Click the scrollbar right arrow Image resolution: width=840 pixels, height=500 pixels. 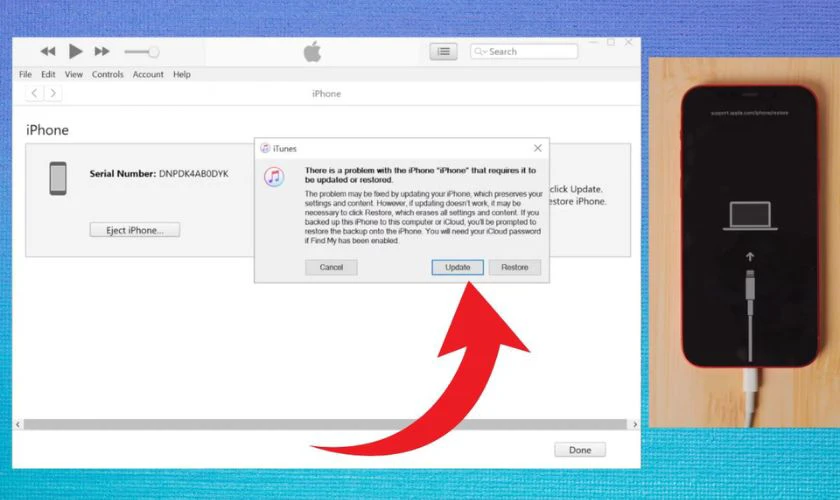click(635, 424)
